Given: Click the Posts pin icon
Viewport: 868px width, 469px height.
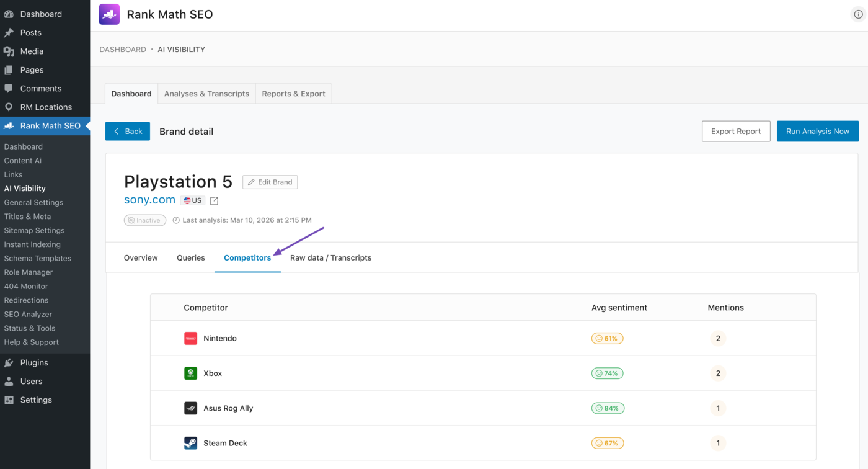Looking at the screenshot, I should [x=9, y=32].
